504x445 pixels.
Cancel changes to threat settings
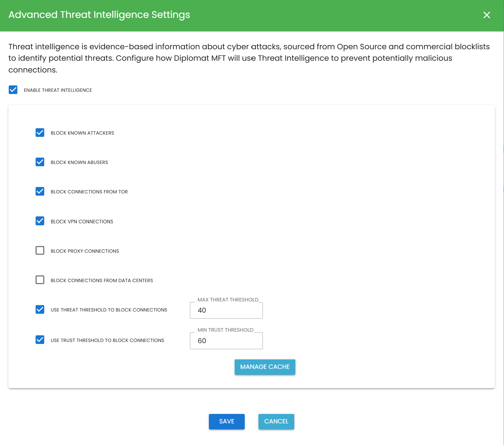click(x=276, y=421)
